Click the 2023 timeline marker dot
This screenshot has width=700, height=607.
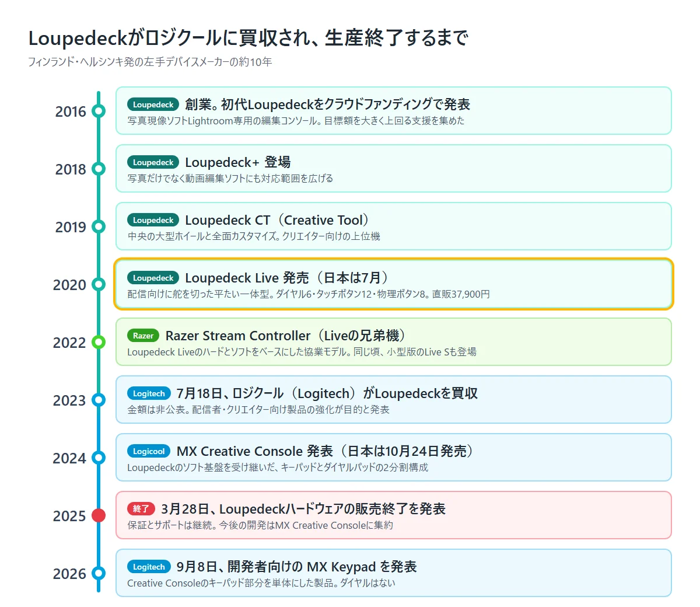pyautogui.click(x=99, y=400)
